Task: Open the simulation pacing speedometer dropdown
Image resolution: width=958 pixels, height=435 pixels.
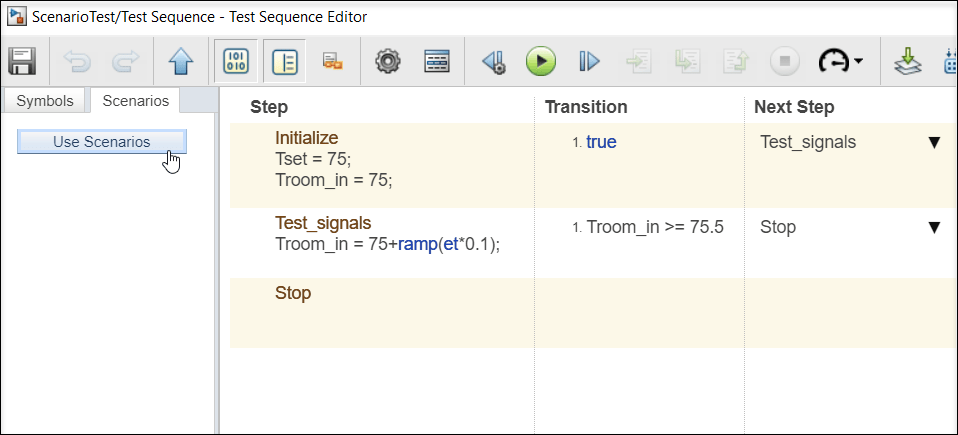Action: (x=840, y=61)
